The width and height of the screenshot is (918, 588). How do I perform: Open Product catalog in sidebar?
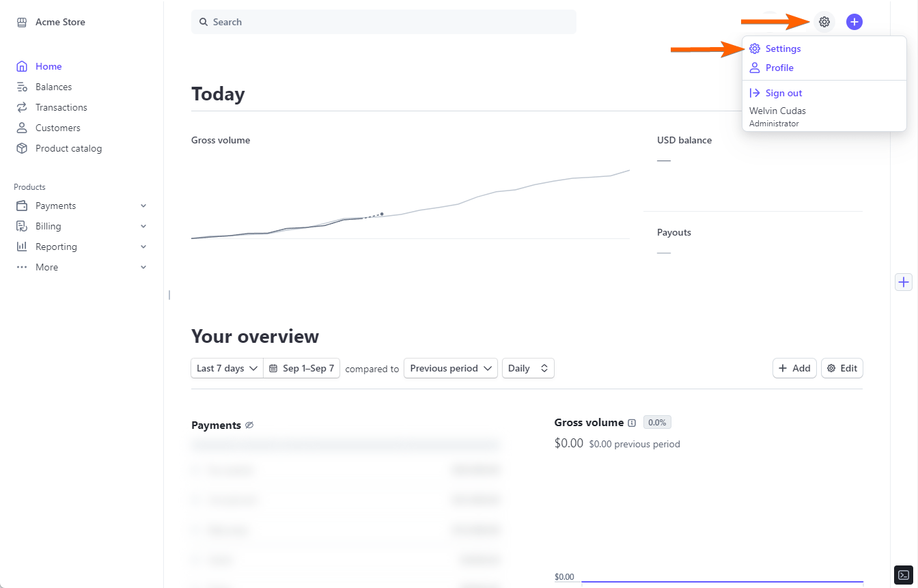(68, 148)
